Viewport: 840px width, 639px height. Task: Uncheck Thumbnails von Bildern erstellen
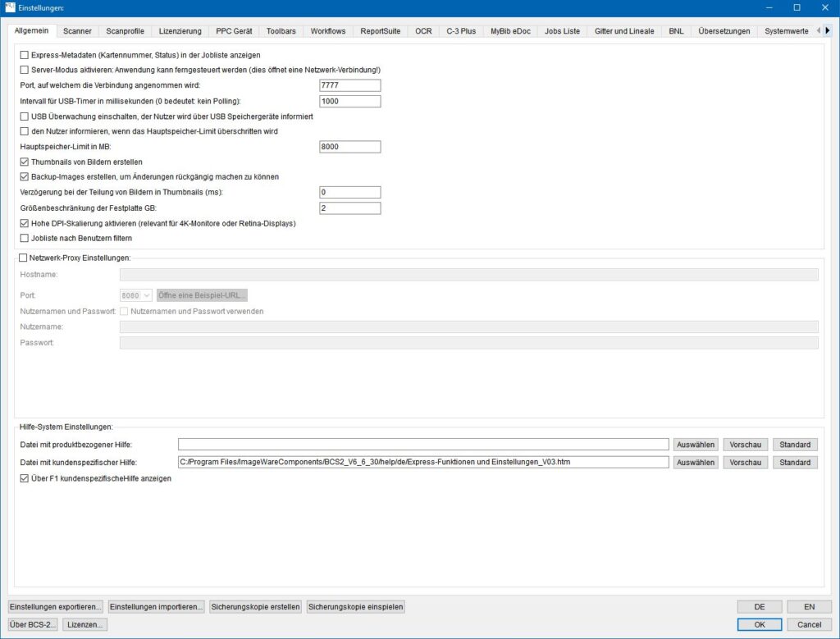(24, 162)
